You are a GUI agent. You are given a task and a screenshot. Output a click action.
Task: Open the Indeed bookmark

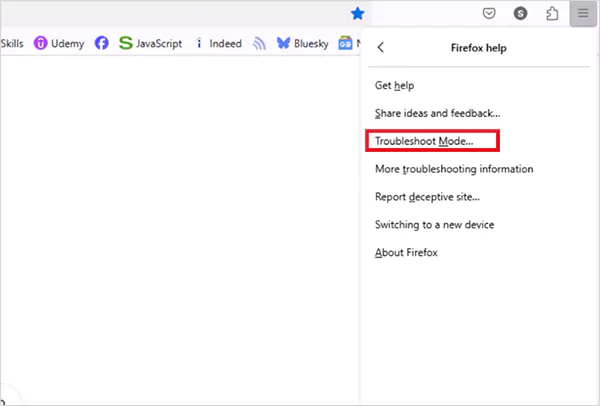point(218,43)
